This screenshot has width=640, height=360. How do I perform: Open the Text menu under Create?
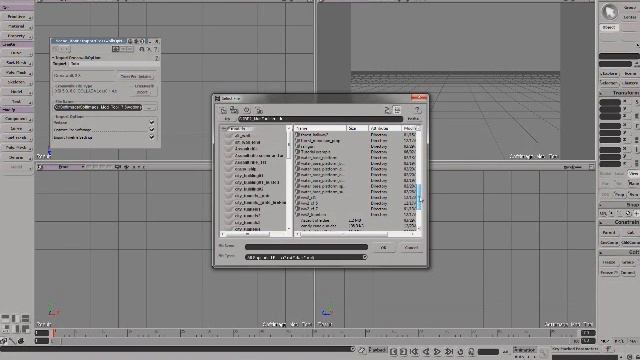[17, 101]
